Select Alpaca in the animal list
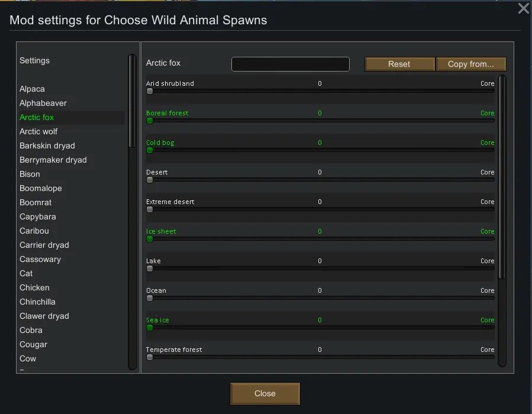This screenshot has width=532, height=414. pyautogui.click(x=32, y=89)
